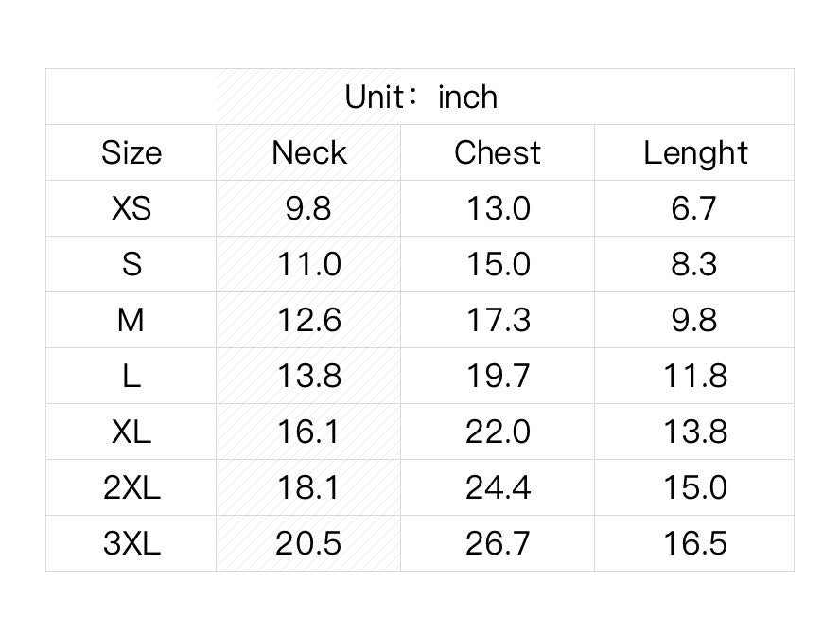Select the chest value 24.4 cell
This screenshot has width=840, height=617.
click(498, 487)
